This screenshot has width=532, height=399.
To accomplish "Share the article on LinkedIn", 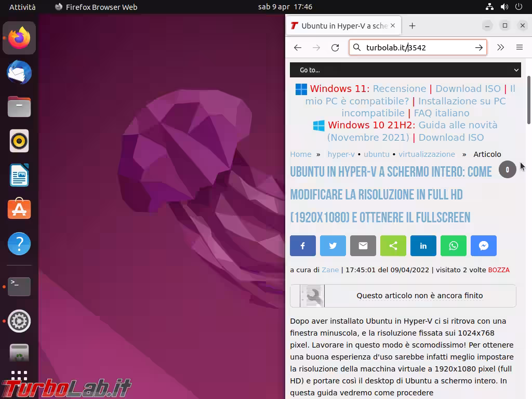I will (x=423, y=246).
